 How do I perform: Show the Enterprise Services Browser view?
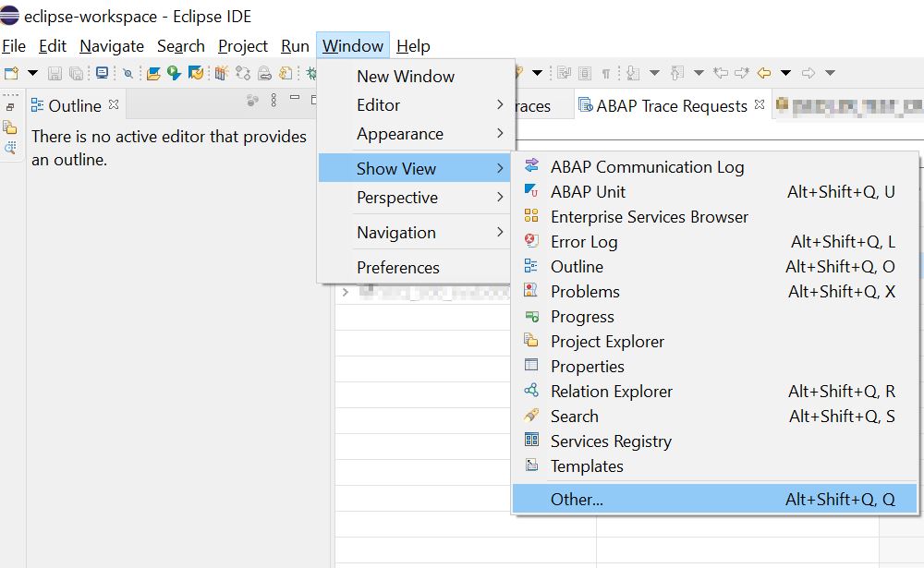coord(715,217)
